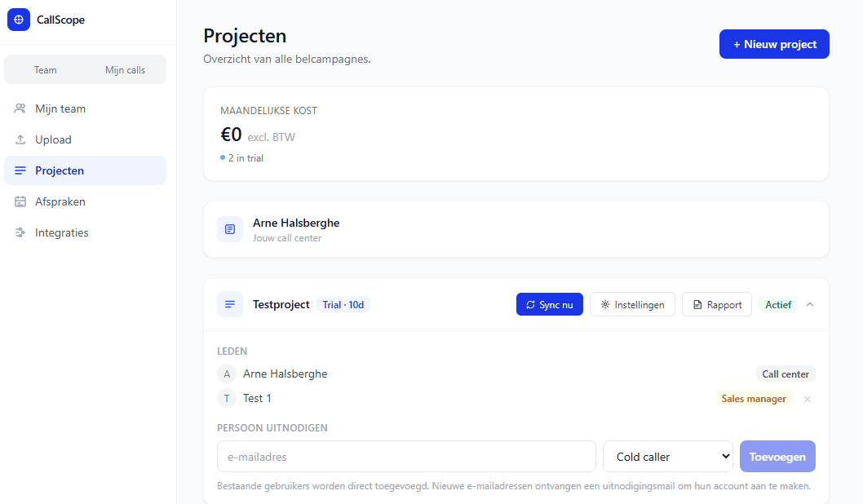The height and width of the screenshot is (504, 863).
Task: Click member name Test 1
Action: pos(257,398)
